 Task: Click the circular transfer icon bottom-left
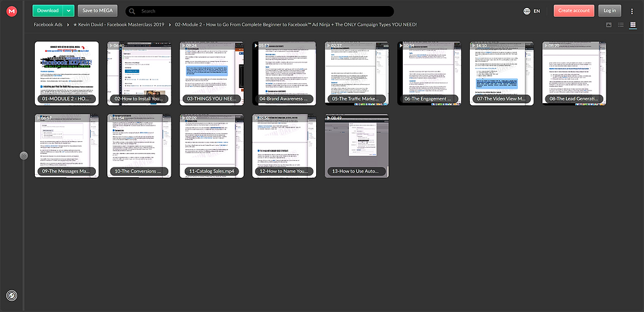12,295
